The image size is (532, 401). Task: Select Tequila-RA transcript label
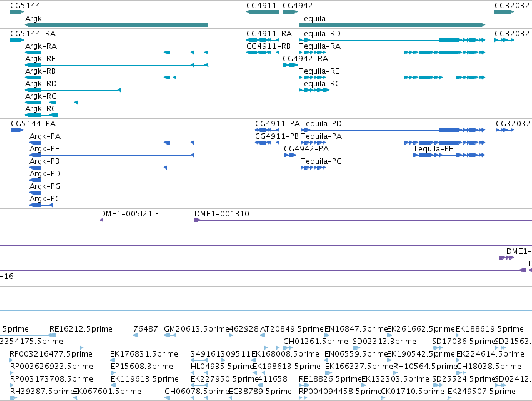coord(319,46)
